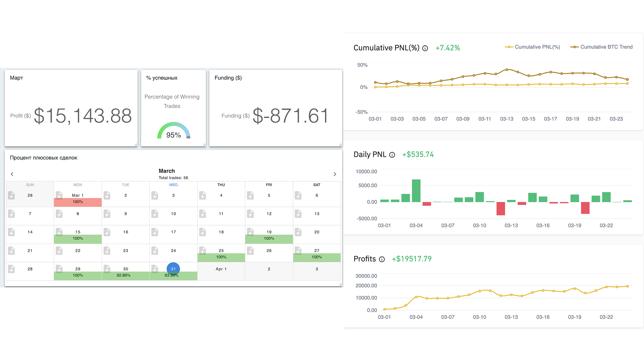Click the 95% winning trades gauge
Image resolution: width=644 pixels, height=362 pixels.
(x=174, y=130)
